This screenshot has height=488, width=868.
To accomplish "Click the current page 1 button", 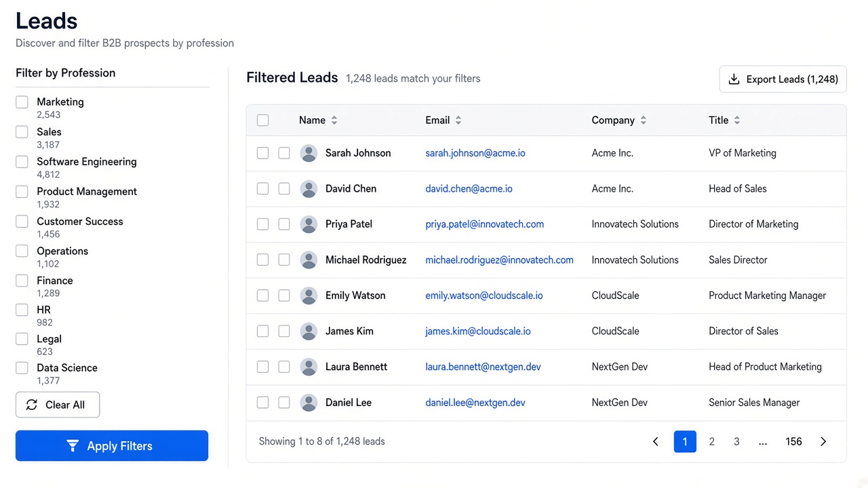I will [x=685, y=442].
